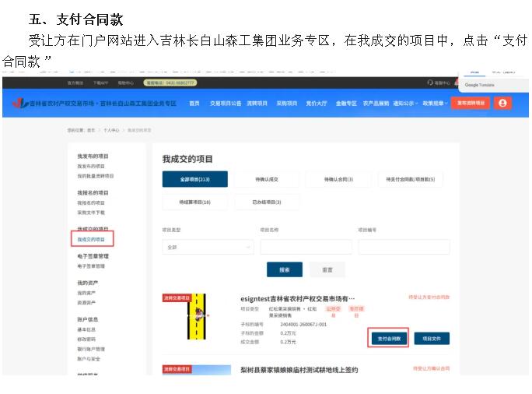Open 首页 in the blue navigation bar

click(194, 104)
